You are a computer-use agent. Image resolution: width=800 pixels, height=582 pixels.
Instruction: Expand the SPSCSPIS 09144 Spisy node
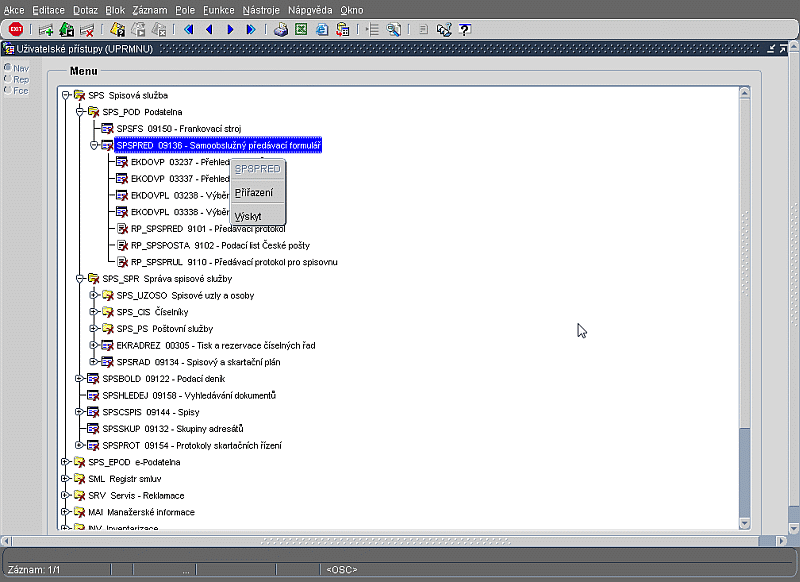point(80,412)
